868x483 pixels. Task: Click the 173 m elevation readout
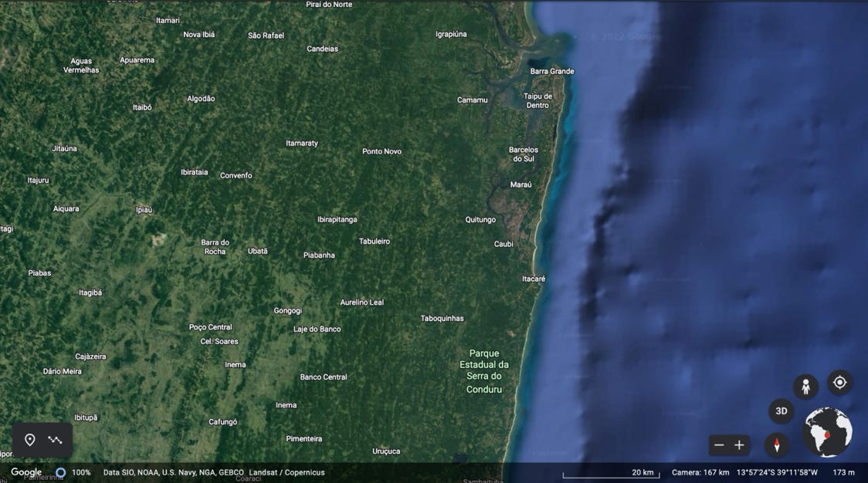[x=843, y=472]
